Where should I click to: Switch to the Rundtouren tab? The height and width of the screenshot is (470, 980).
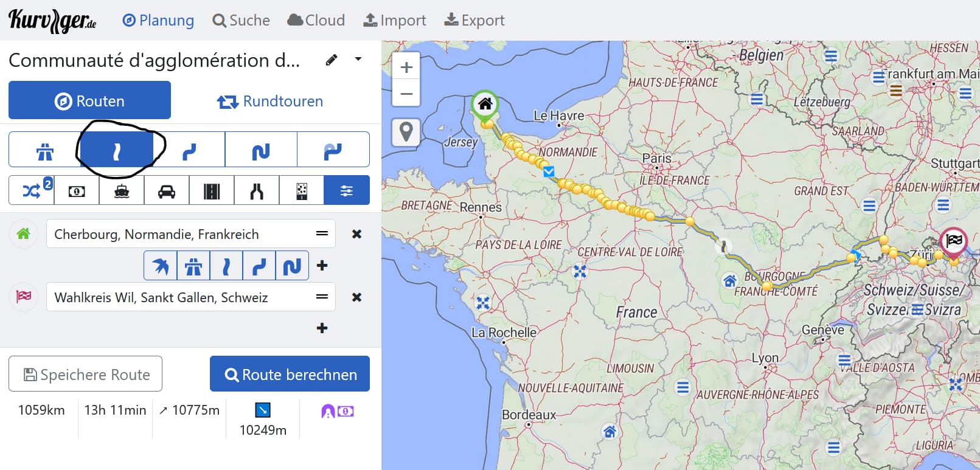point(270,101)
